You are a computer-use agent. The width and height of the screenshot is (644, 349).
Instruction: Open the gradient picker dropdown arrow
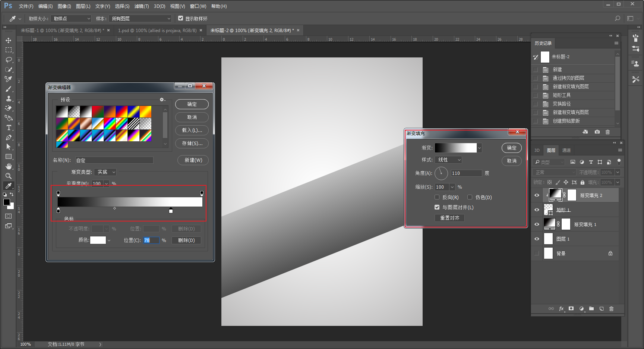point(479,148)
